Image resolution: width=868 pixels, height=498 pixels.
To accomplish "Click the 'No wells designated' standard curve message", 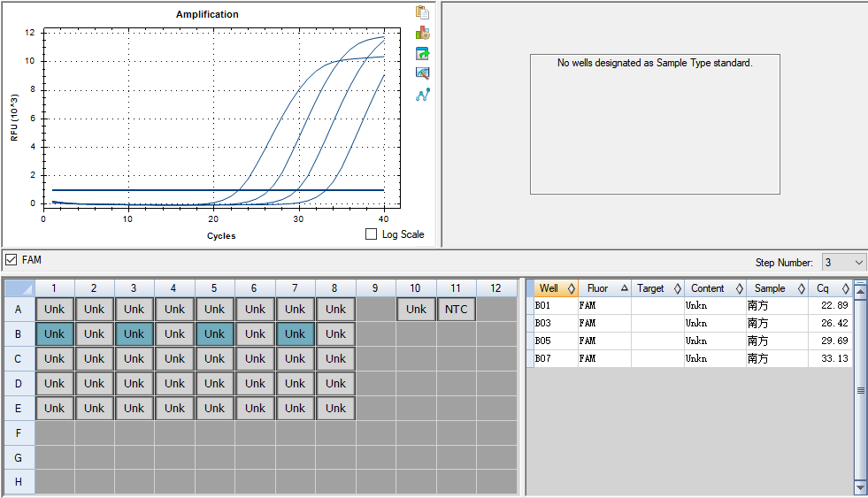I will coord(655,63).
